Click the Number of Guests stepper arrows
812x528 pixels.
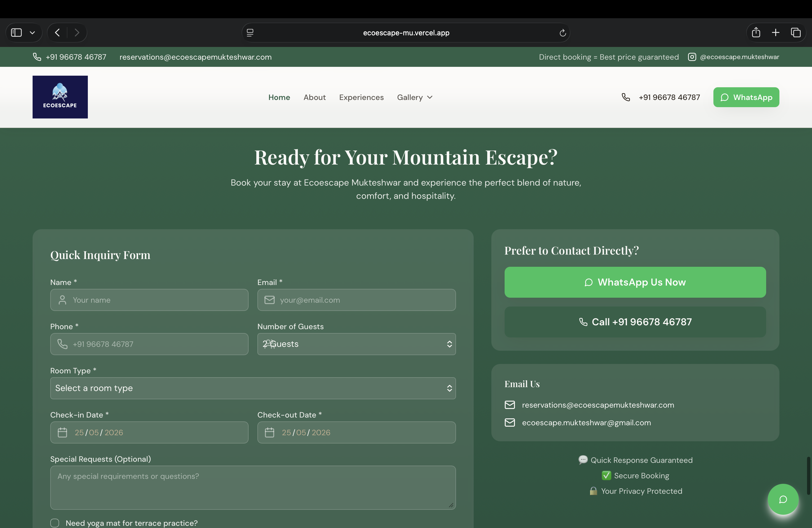click(x=449, y=344)
